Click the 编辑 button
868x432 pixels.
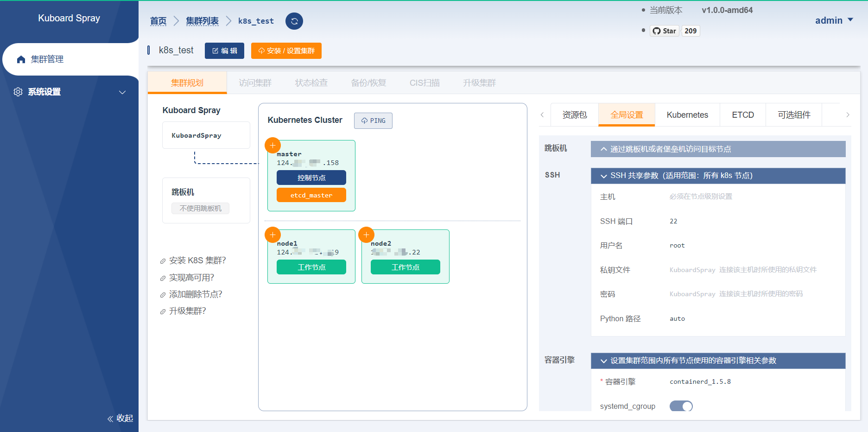[x=224, y=51]
